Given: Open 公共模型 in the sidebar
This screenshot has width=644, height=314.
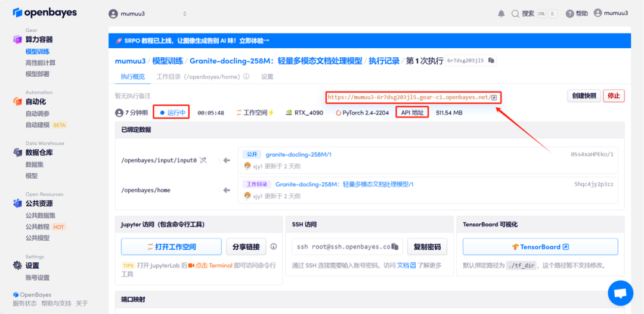Looking at the screenshot, I should coord(38,238).
